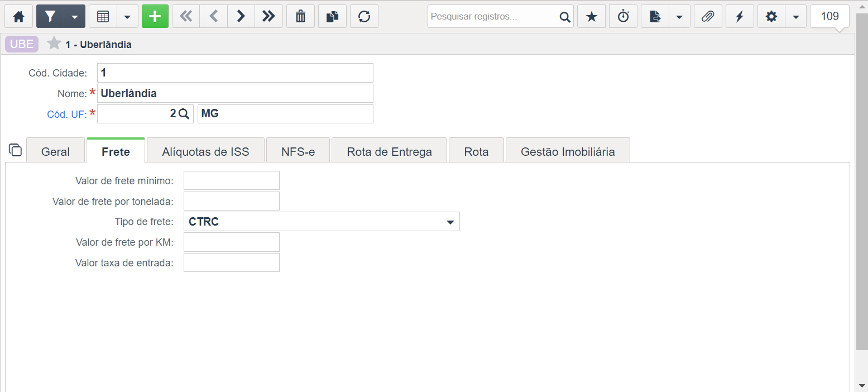Click the export document icon
Viewport: 868px width, 392px height.
tap(655, 17)
